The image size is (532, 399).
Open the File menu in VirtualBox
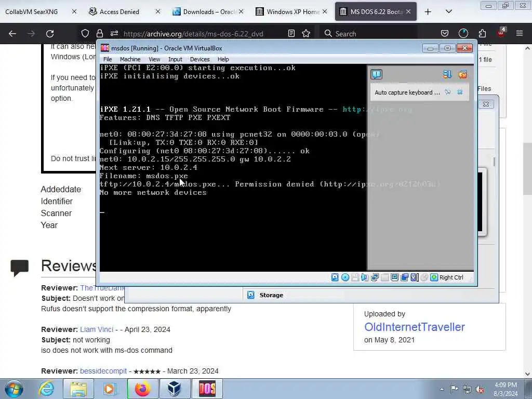pos(108,59)
